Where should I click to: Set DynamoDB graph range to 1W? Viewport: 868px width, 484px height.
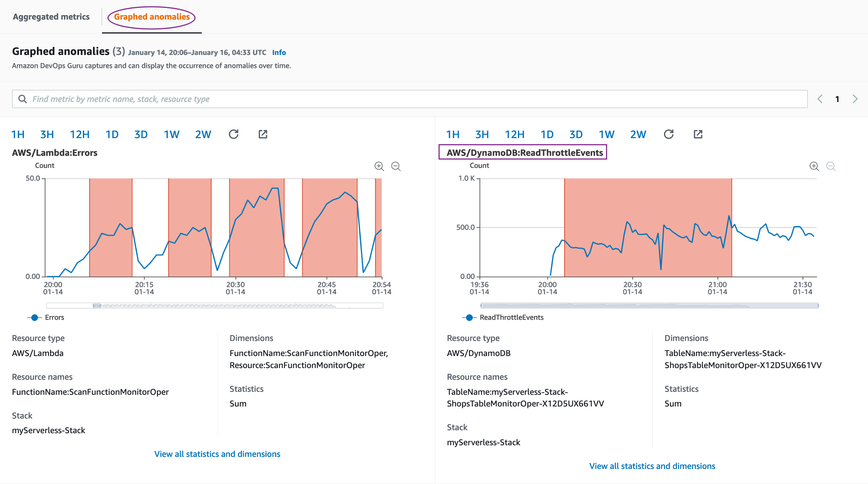606,134
